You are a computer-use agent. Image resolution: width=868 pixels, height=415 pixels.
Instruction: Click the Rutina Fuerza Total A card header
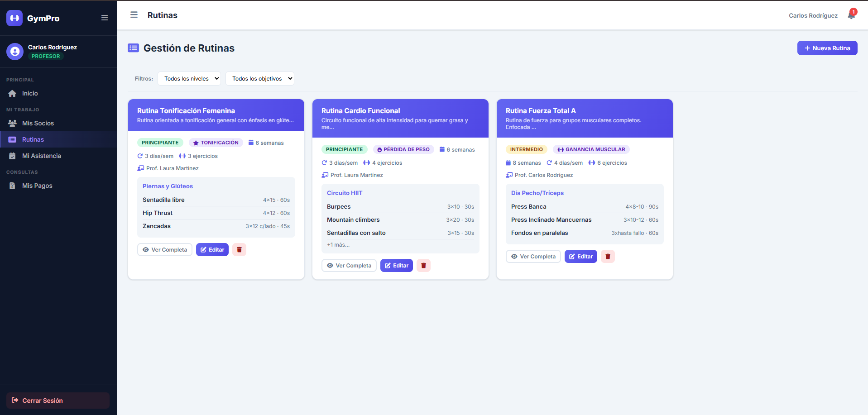(584, 118)
